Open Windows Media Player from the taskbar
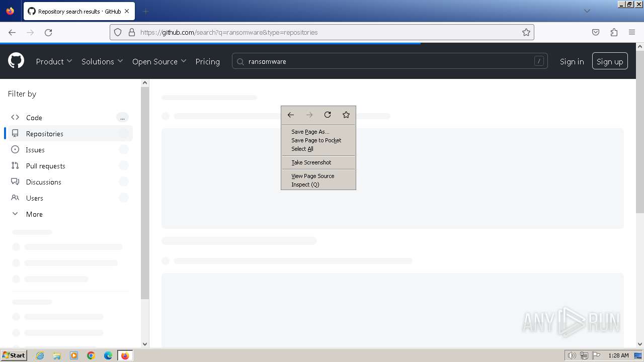Viewport: 644px width, 362px height. click(74, 355)
